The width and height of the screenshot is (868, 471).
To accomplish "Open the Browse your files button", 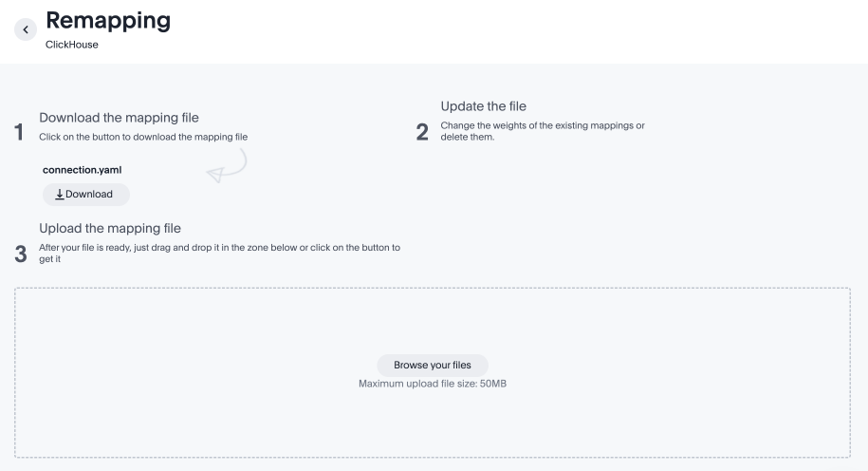I will pos(432,365).
